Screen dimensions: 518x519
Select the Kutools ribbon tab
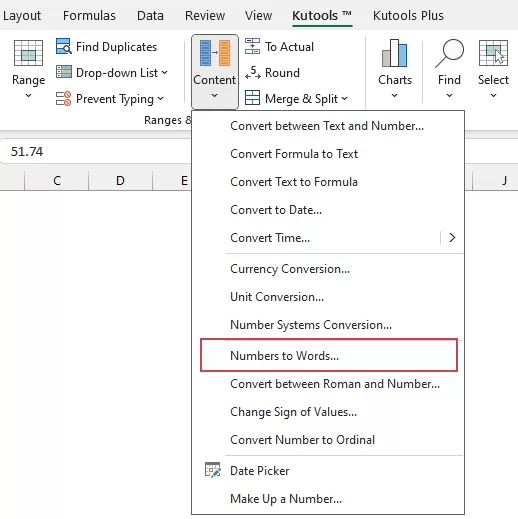pyautogui.click(x=322, y=15)
